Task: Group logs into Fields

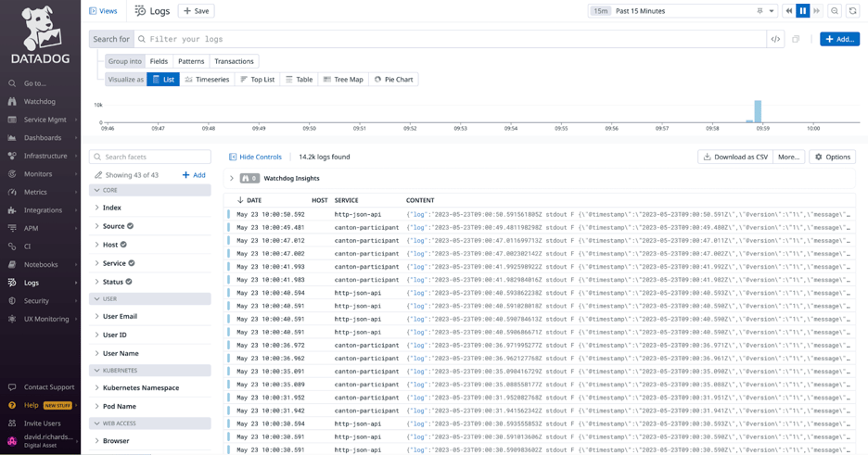Action: coord(159,61)
